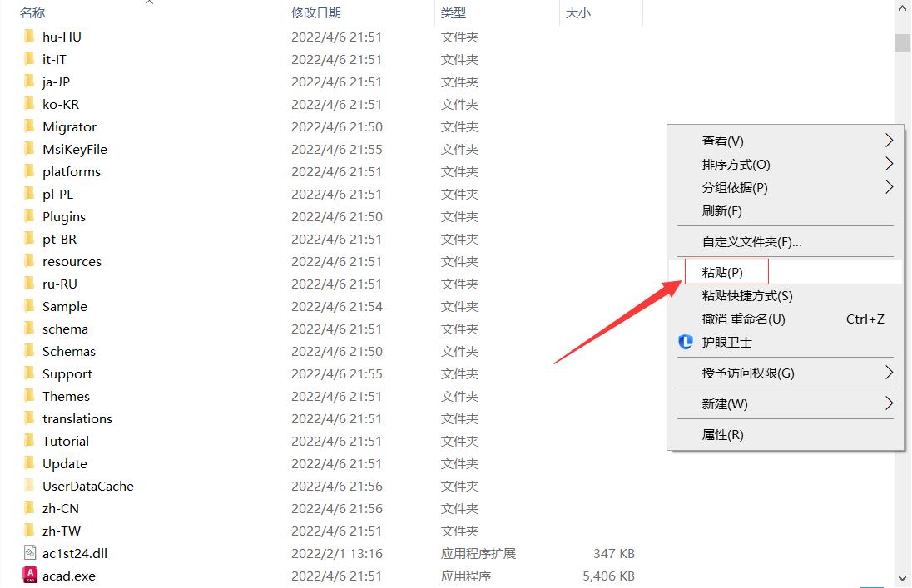The height and width of the screenshot is (588, 912).
Task: Open the Support folder icon
Action: (x=30, y=373)
